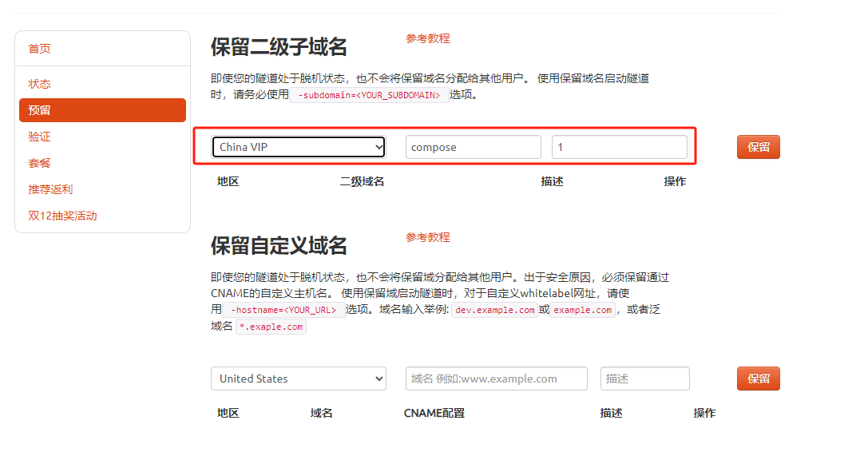The width and height of the screenshot is (868, 456).
Task: Expand the China VIP region dropdown
Action: pos(299,147)
